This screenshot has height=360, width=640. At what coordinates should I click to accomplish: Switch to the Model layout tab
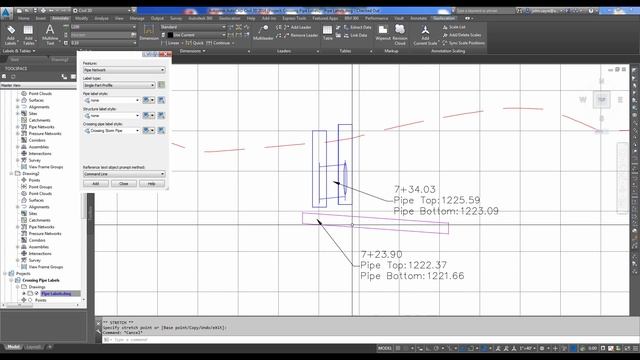pyautogui.click(x=13, y=347)
